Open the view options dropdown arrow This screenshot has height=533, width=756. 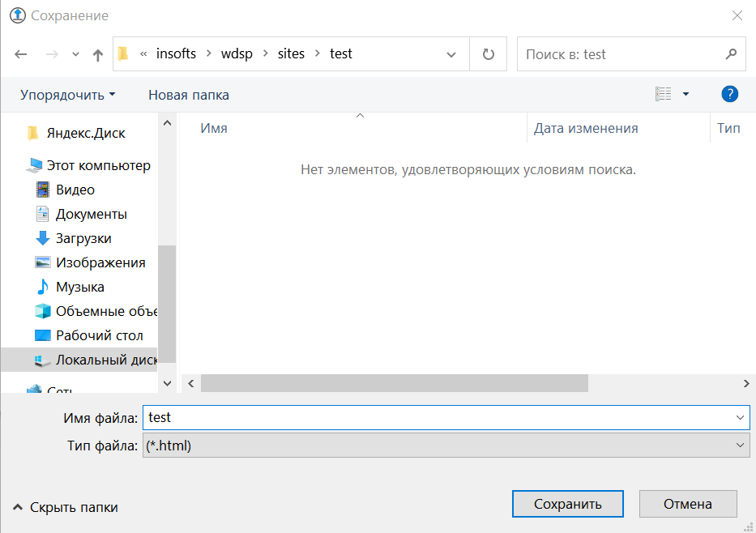(686, 94)
